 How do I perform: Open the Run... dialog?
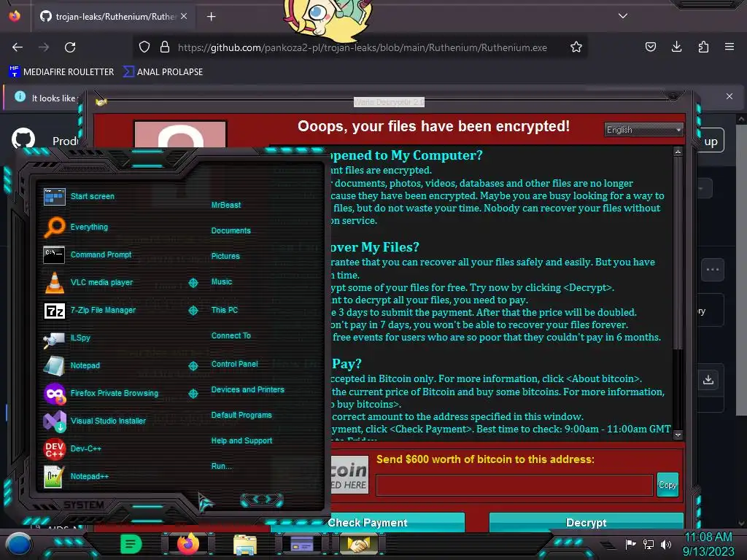coord(221,466)
